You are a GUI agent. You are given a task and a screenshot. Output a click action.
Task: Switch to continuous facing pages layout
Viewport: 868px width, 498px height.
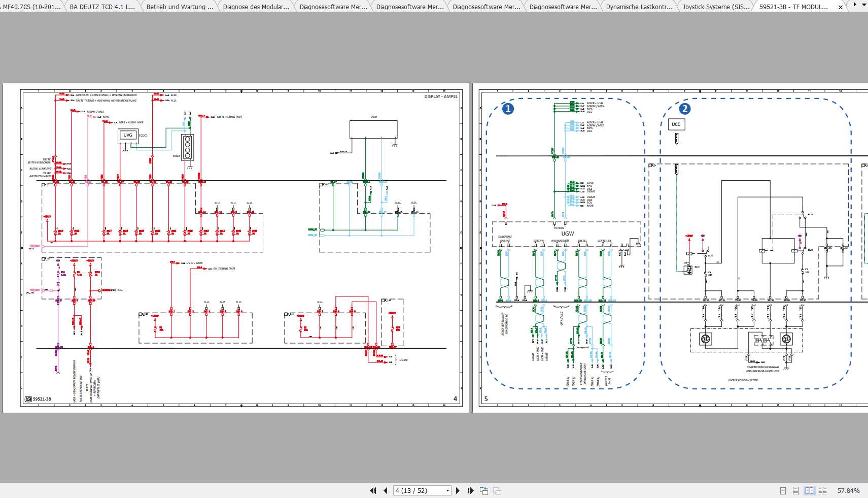pos(822,490)
